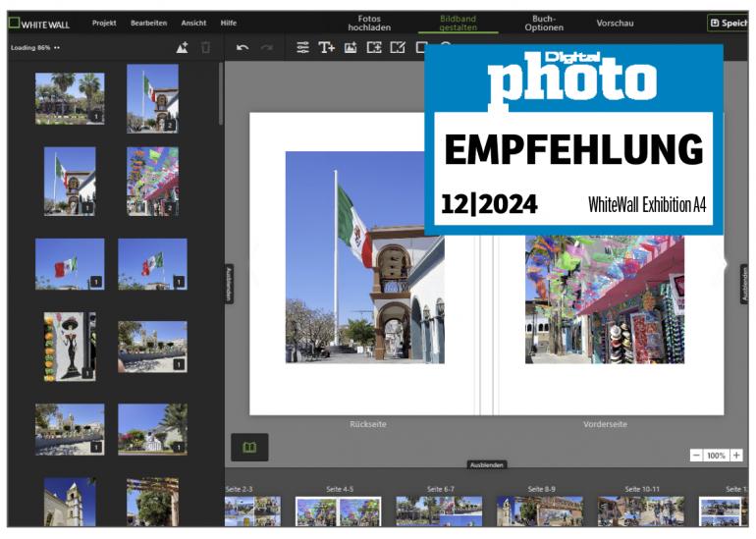Screen dimensions: 756x539
Task: Open the Bearbeiten menu
Action: 148,24
